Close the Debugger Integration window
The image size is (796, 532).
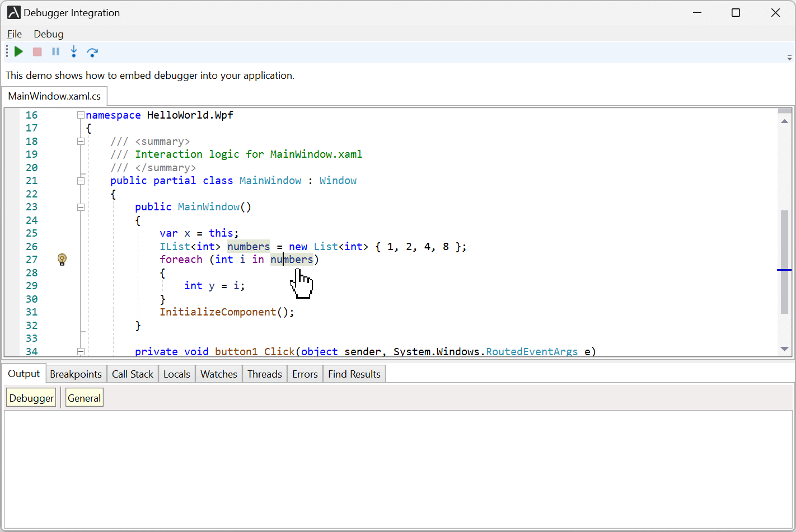(x=775, y=12)
